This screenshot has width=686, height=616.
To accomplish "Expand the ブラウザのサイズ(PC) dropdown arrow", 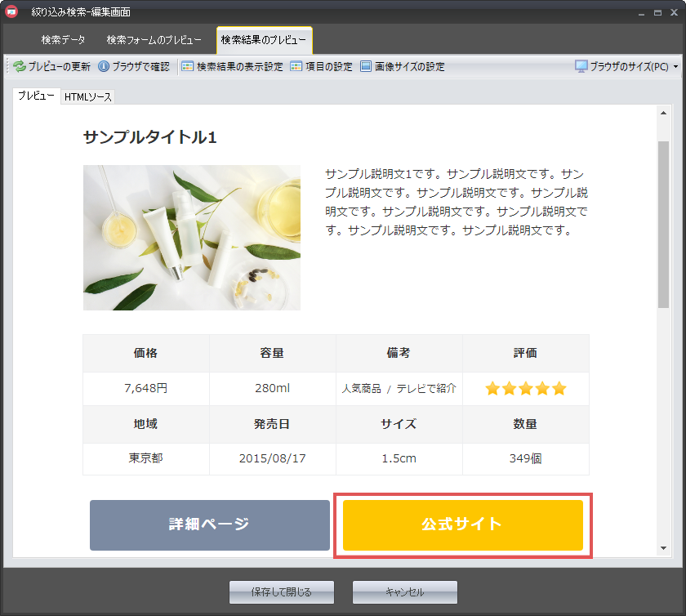I will coord(675,67).
